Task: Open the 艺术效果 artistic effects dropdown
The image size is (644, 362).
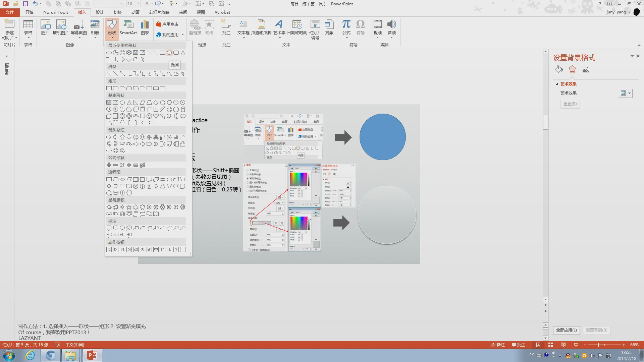Action: 625,93
